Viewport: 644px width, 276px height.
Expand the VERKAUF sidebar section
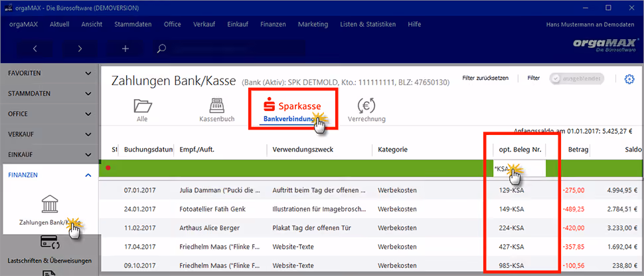pos(50,134)
